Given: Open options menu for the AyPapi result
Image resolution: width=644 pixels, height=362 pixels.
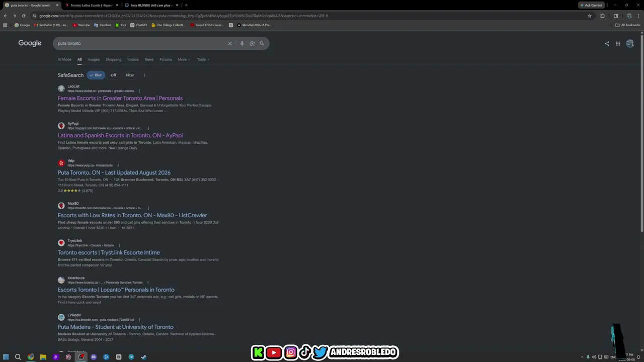Looking at the screenshot, I should tap(148, 128).
